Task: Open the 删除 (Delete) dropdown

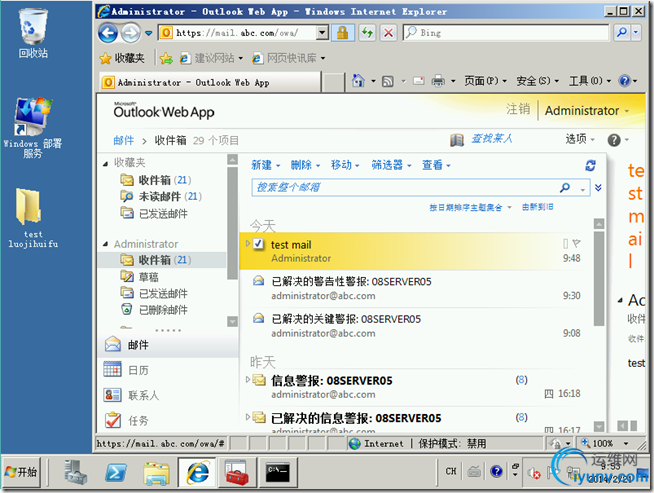Action: (x=305, y=165)
